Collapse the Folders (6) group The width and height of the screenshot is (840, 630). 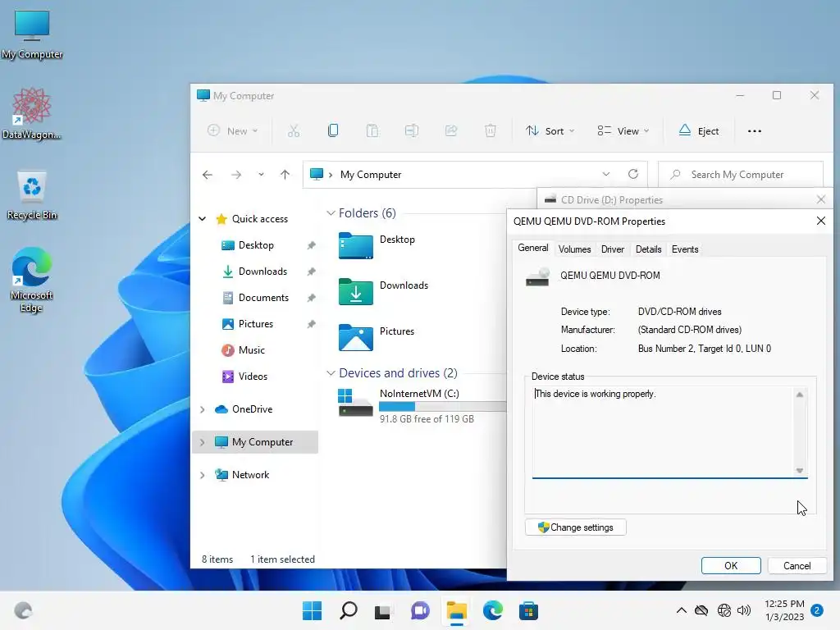(x=331, y=213)
